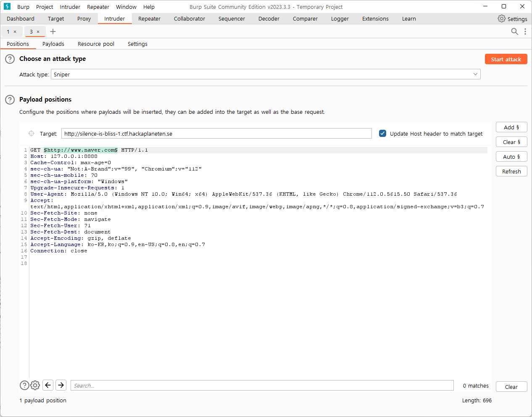Click the Clear § button
532x417 pixels.
click(511, 142)
